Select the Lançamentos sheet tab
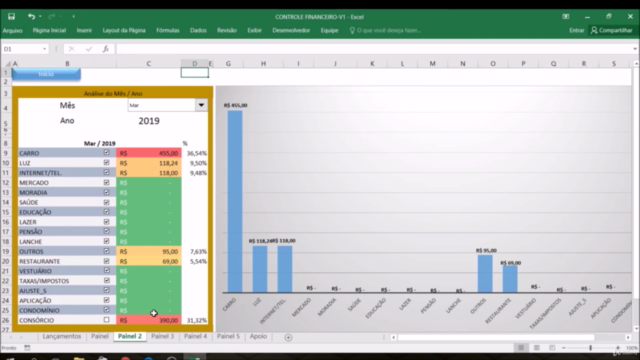Screen dimensions: 640x360 point(62,336)
